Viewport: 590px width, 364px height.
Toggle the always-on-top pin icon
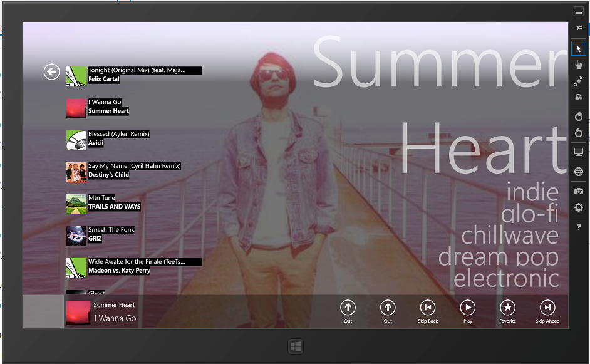coord(579,28)
